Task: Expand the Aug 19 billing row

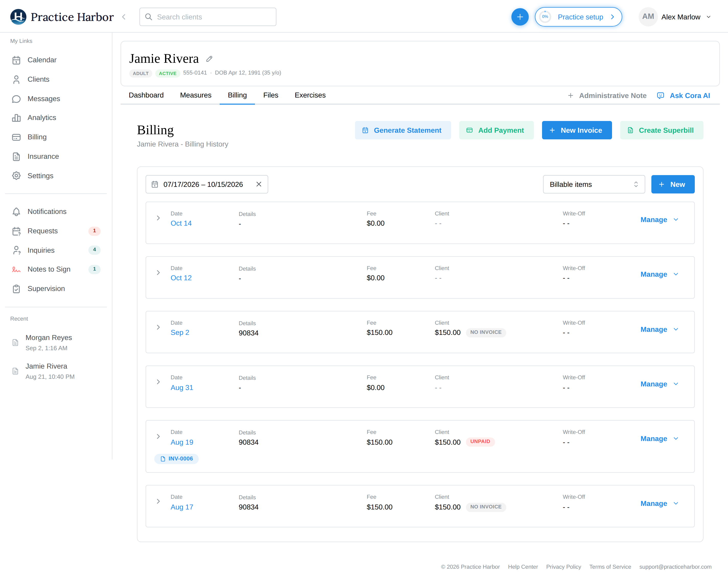Action: tap(158, 437)
